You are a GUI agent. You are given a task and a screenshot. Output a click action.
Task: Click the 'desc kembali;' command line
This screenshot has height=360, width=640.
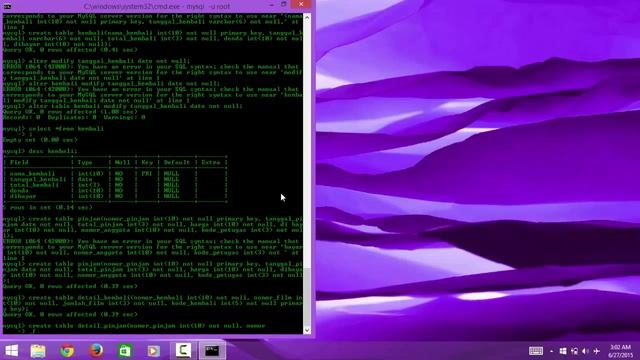click(x=40, y=151)
